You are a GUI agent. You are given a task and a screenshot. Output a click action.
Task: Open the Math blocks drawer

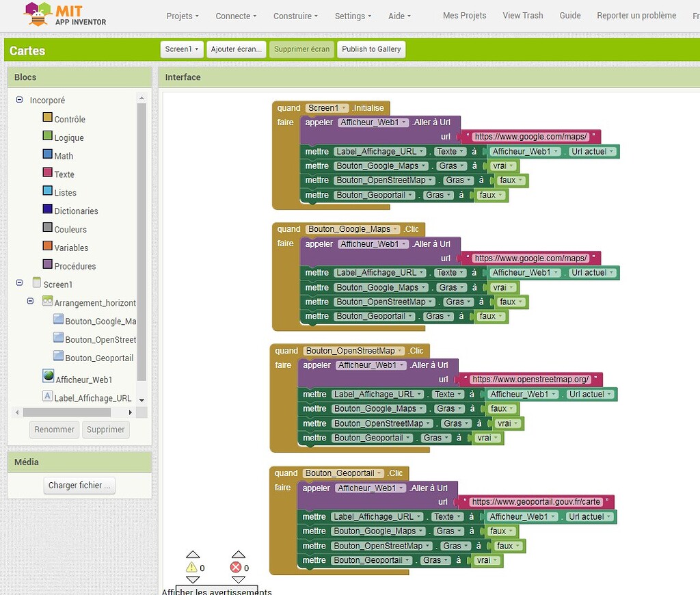pos(62,155)
